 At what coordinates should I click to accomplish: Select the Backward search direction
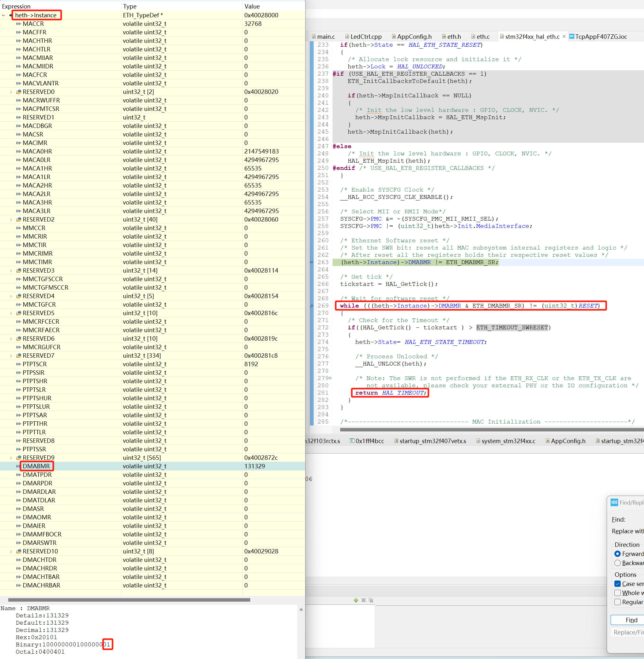(x=618, y=563)
